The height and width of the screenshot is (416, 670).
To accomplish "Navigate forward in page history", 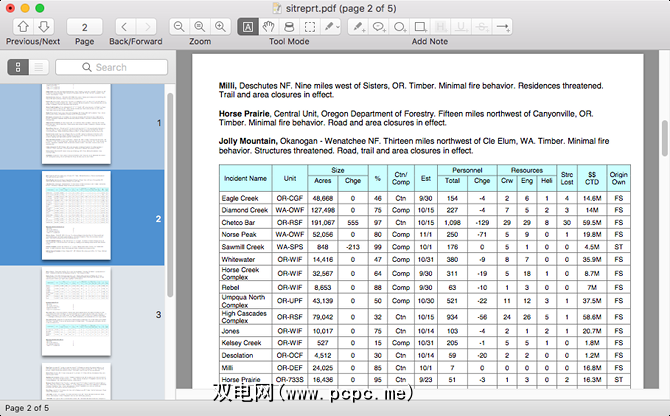I will click(x=146, y=26).
